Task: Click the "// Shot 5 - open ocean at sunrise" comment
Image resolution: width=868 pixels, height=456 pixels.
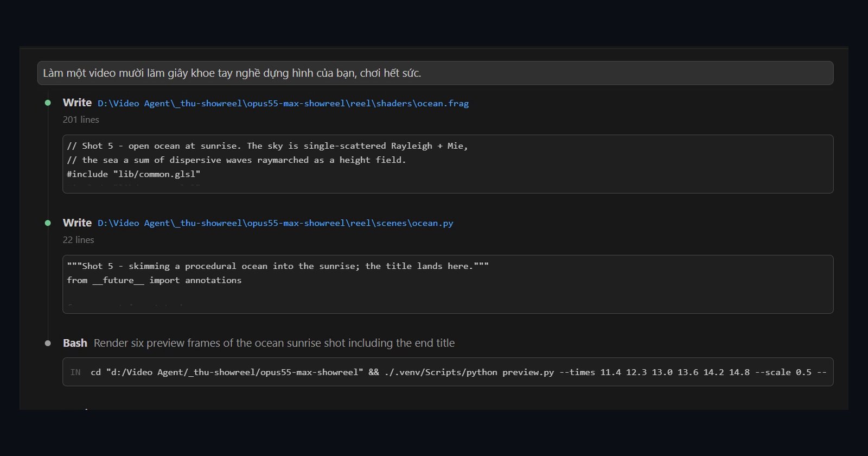Action: 267,146
